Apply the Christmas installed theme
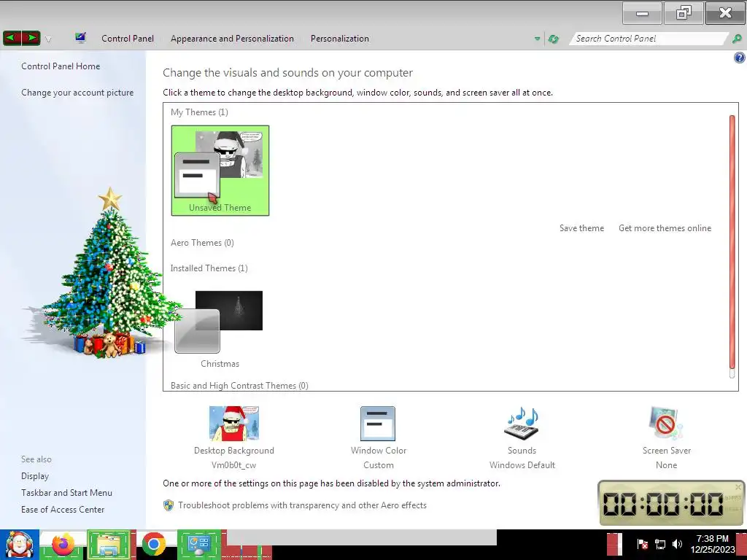This screenshot has width=747, height=560. [x=219, y=329]
